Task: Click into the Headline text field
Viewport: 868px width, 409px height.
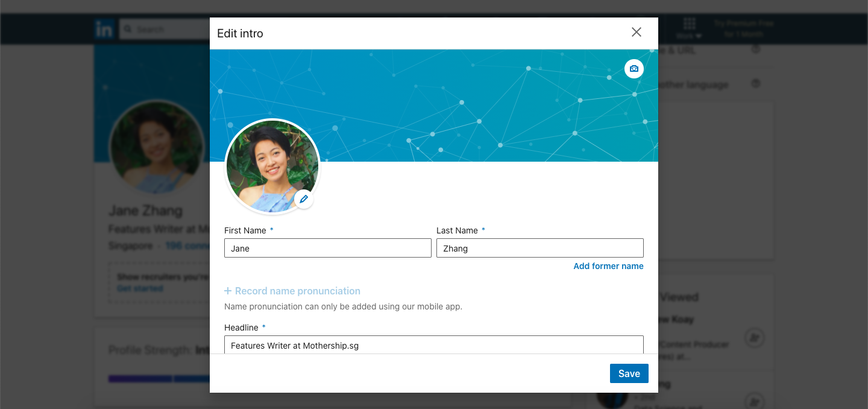Action: (x=434, y=345)
